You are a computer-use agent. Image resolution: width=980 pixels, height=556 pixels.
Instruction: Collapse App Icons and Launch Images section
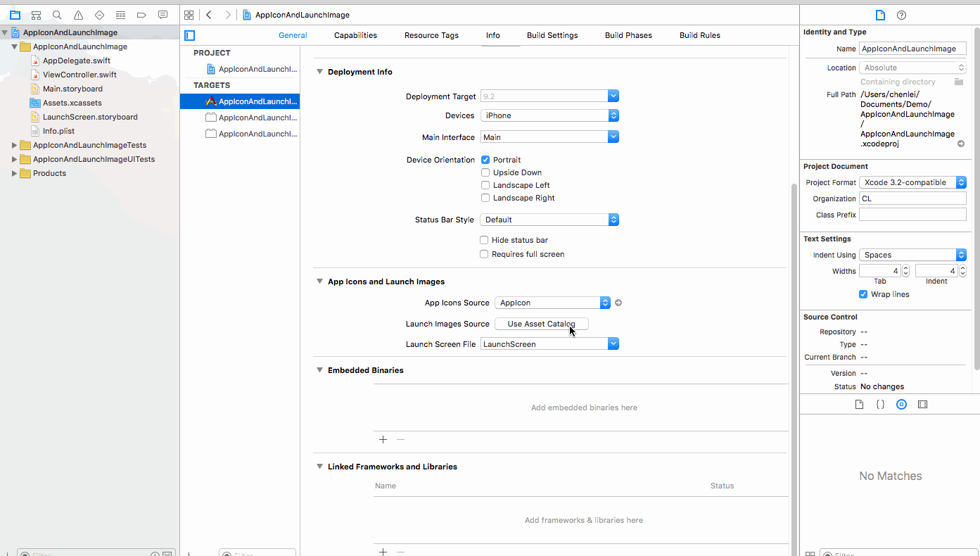coord(319,282)
